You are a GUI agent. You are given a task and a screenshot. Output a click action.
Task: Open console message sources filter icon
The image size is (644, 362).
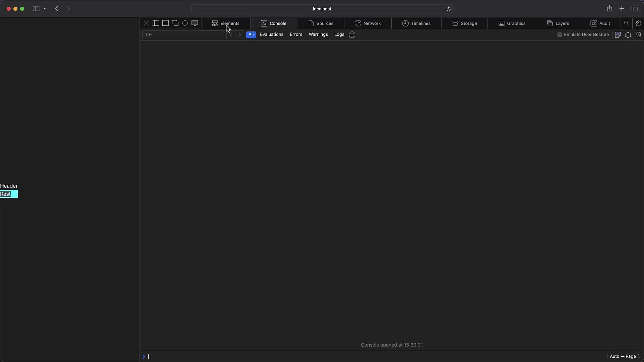pyautogui.click(x=352, y=35)
